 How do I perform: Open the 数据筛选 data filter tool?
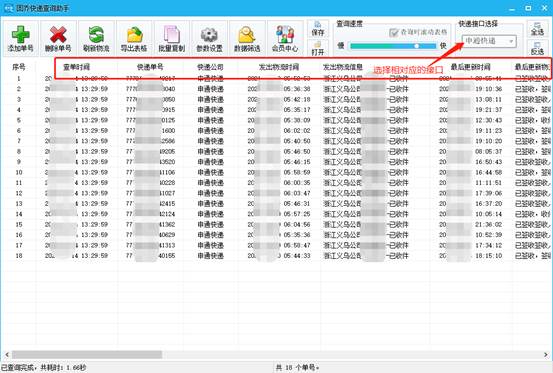click(x=247, y=38)
